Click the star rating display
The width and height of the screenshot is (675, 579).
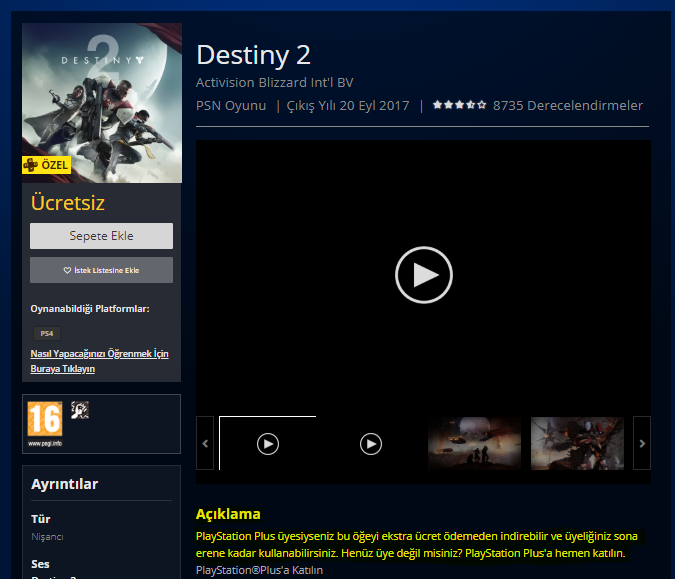pyautogui.click(x=459, y=105)
